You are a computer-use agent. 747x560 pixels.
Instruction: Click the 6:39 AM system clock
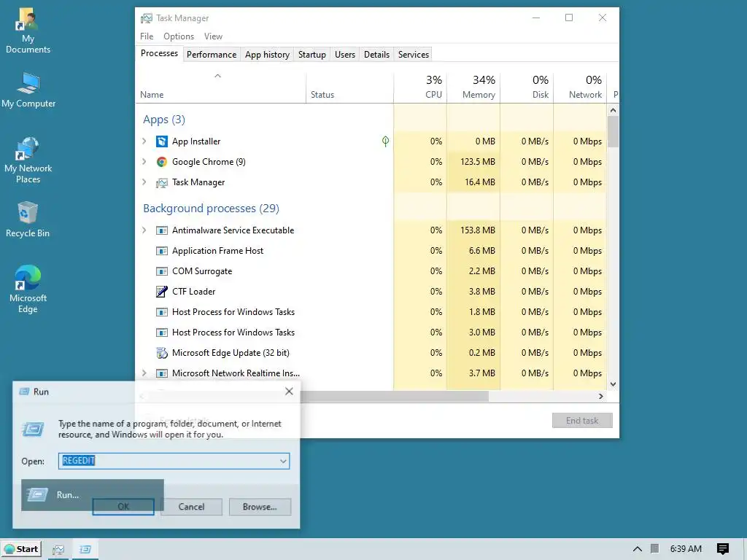[686, 549]
